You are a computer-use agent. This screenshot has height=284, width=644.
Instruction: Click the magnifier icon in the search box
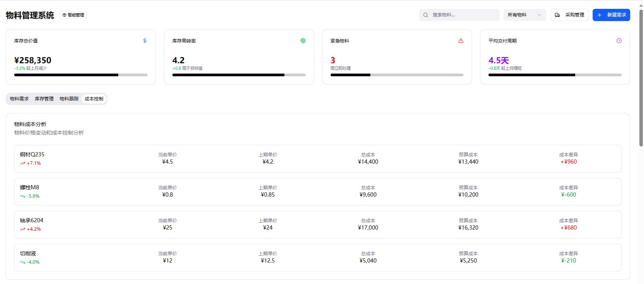coord(426,15)
